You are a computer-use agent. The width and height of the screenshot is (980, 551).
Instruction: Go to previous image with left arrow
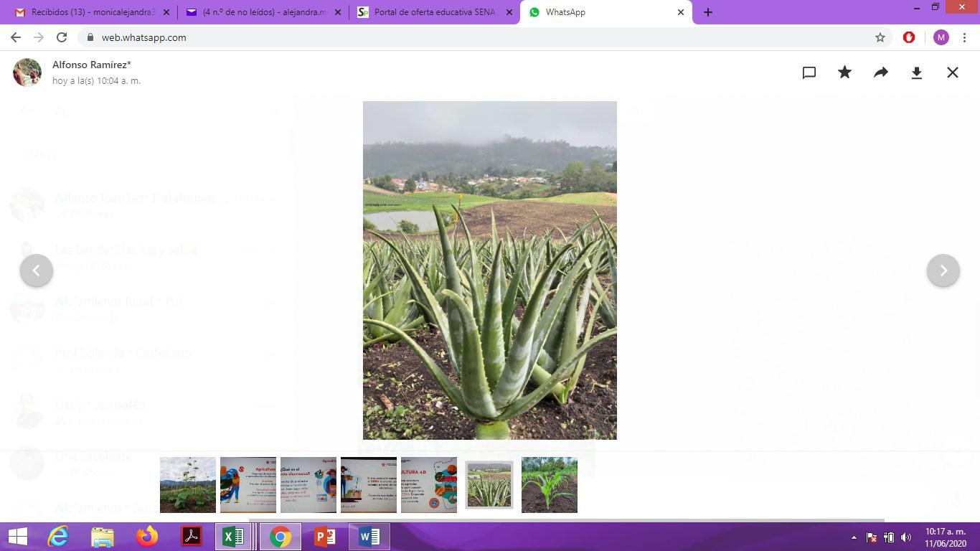37,270
